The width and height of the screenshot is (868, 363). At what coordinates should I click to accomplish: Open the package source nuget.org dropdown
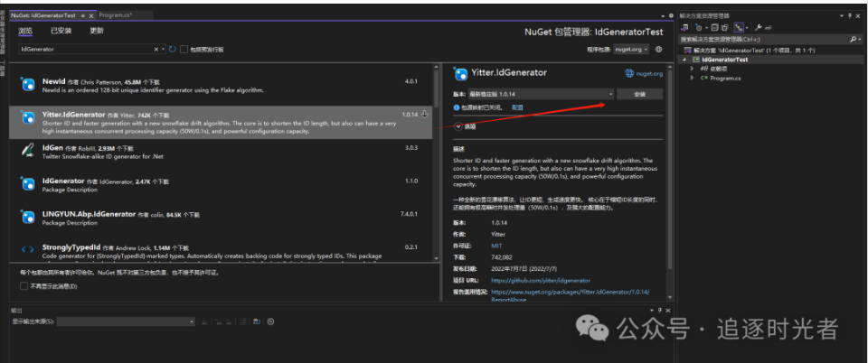tap(630, 49)
